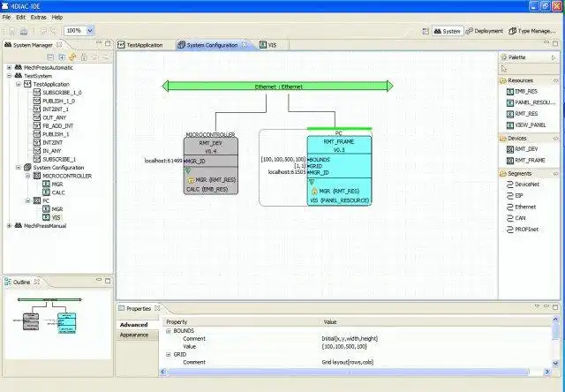565x392 pixels.
Task: Open the zoom level 100% dropdown
Action: (90, 31)
